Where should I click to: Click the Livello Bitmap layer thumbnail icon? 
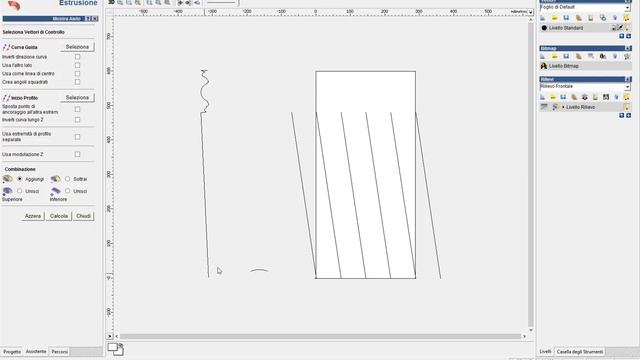click(x=544, y=66)
